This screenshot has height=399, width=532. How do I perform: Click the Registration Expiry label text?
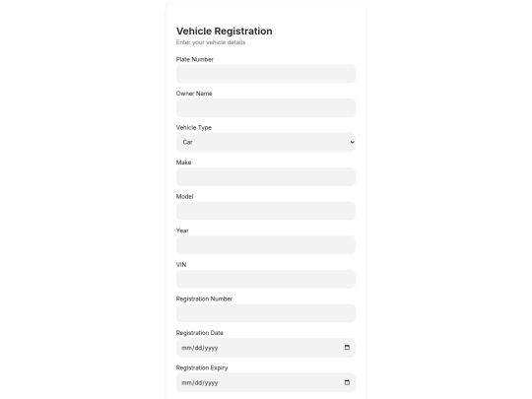202,367
